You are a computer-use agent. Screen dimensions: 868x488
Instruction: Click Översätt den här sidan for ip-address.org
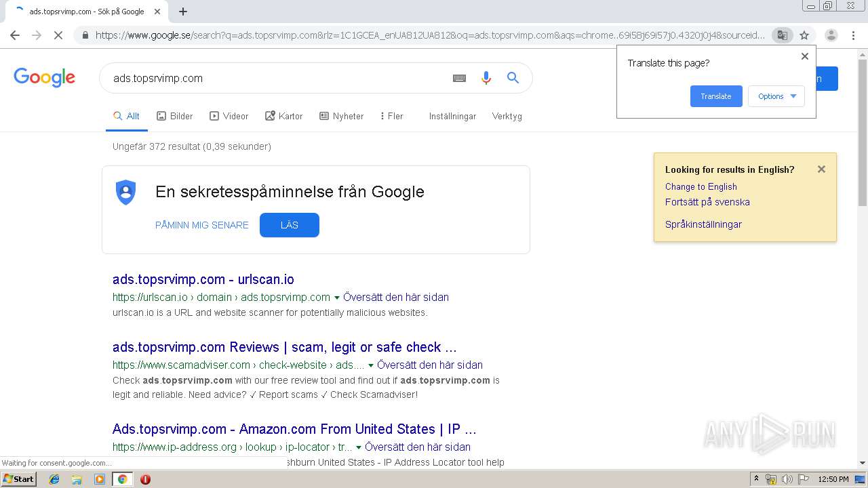[418, 447]
